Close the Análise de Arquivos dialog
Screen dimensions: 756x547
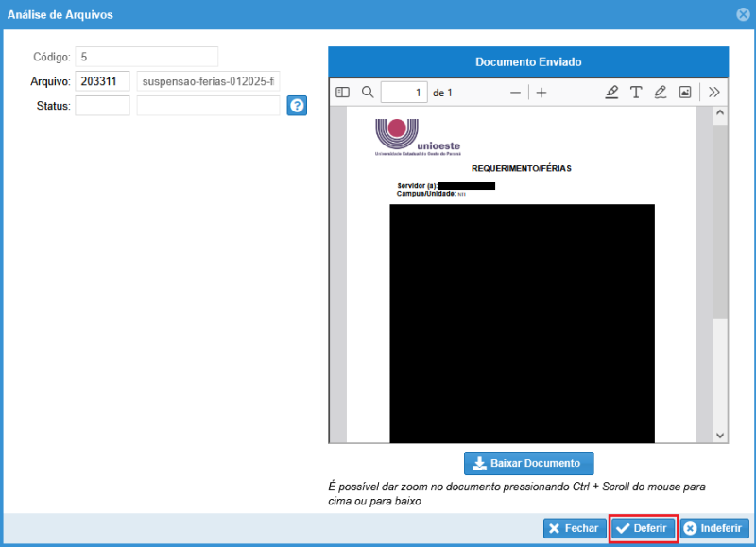744,14
